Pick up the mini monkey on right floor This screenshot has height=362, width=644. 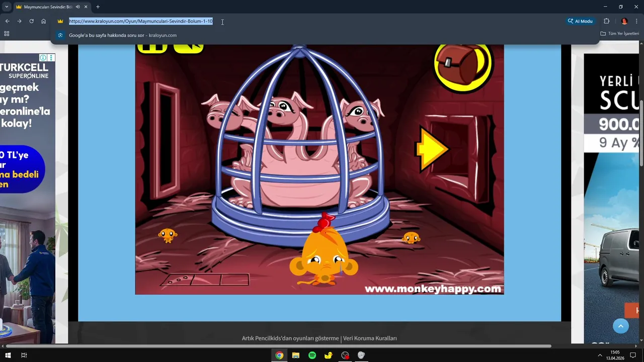coord(411,237)
